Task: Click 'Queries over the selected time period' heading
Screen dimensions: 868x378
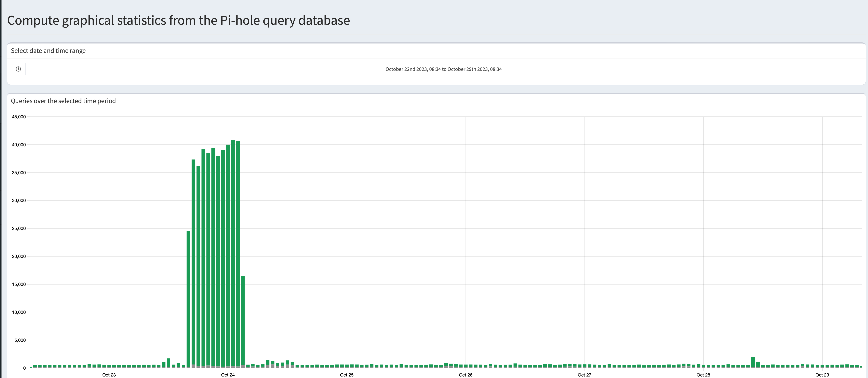Action: pyautogui.click(x=63, y=101)
